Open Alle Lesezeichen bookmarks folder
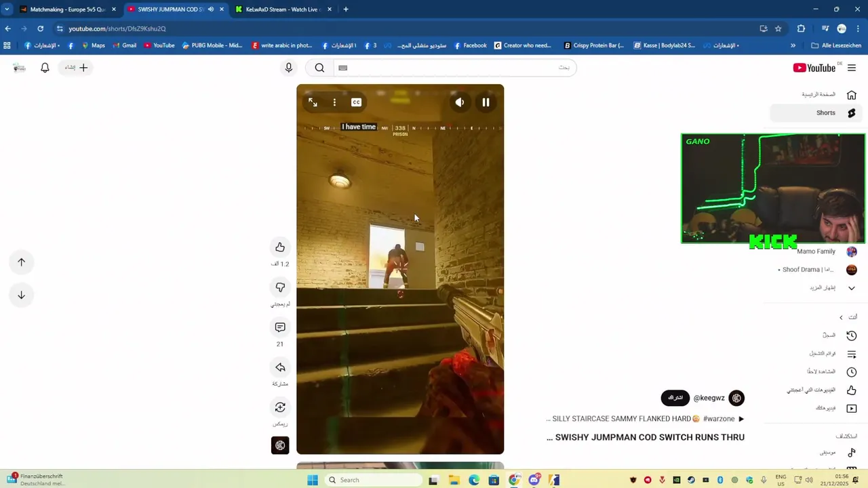The width and height of the screenshot is (868, 488). [x=836, y=45]
